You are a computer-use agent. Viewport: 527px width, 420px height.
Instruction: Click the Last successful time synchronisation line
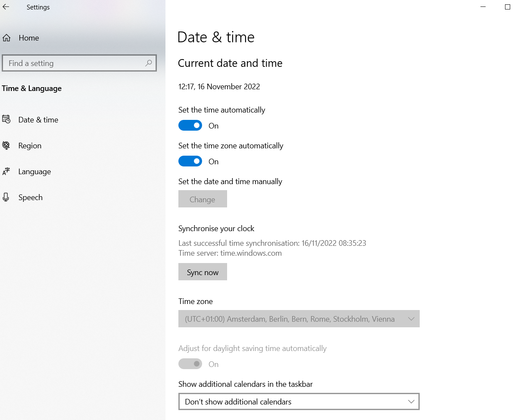pyautogui.click(x=272, y=243)
